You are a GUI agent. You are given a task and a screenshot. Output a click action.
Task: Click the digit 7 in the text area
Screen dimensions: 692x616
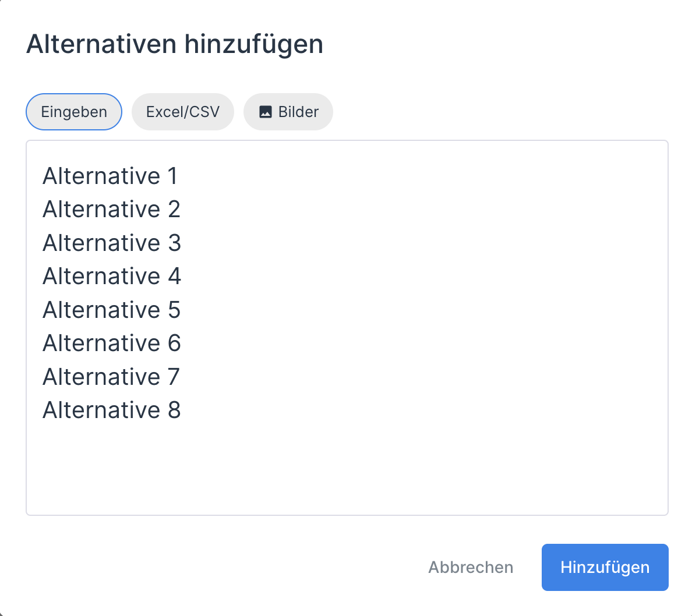pos(174,377)
